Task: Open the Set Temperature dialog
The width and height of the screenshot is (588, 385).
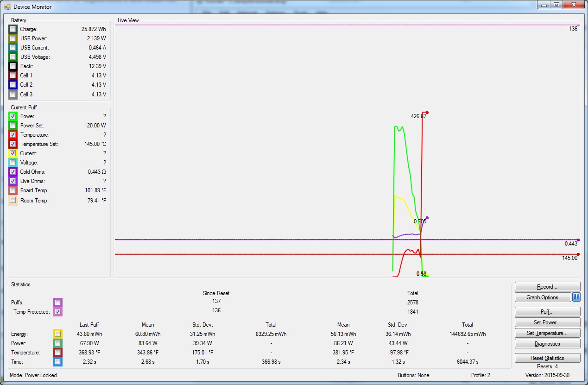Action: [x=547, y=333]
